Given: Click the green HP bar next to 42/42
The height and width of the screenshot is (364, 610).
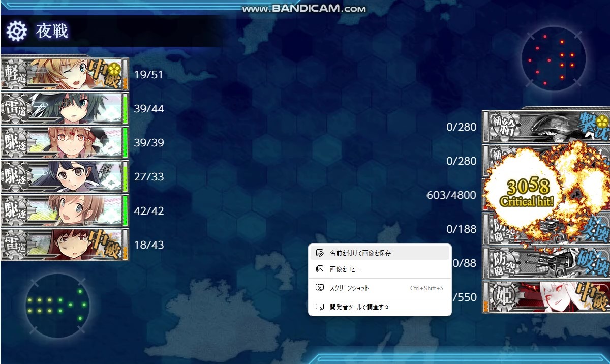Looking at the screenshot, I should 125,210.
